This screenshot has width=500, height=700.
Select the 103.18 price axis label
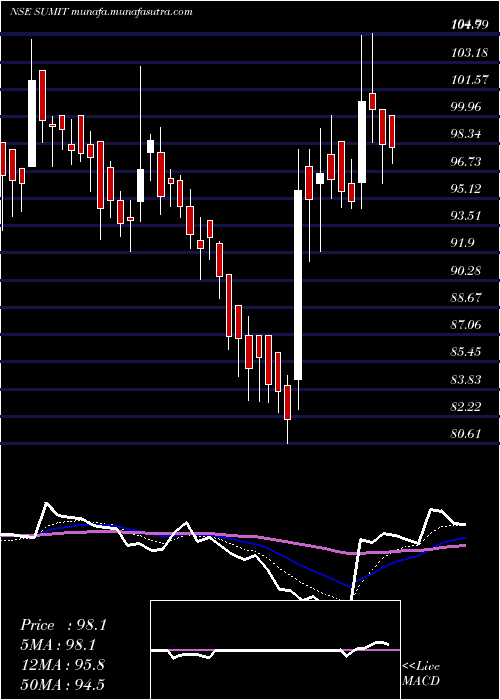click(x=467, y=53)
